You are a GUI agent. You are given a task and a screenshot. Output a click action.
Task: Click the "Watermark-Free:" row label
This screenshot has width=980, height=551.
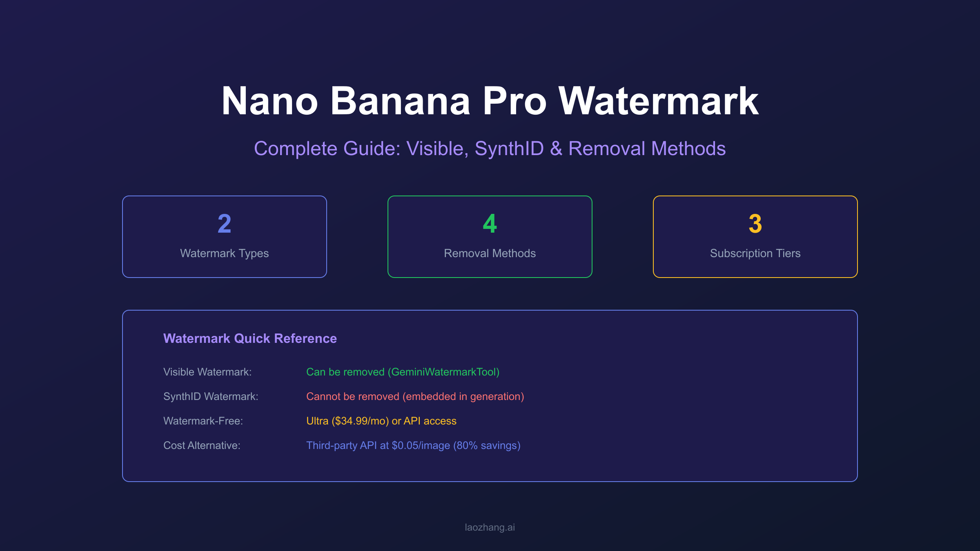click(x=203, y=421)
